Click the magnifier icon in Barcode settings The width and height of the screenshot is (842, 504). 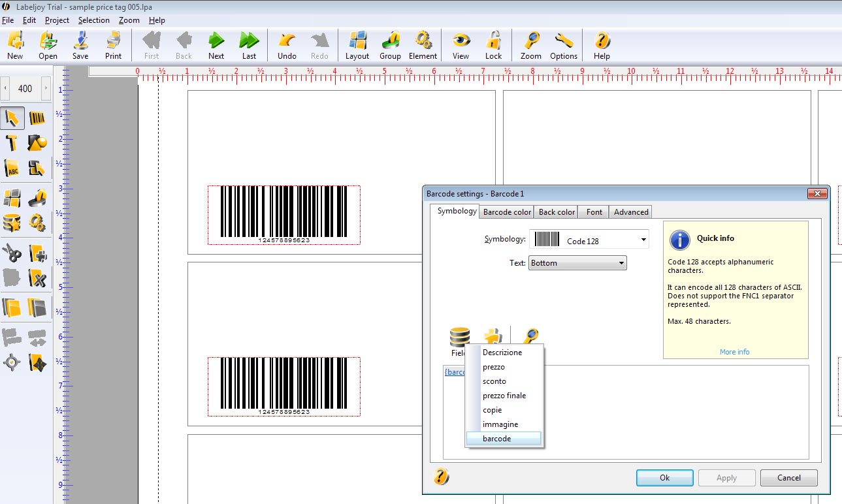[531, 337]
